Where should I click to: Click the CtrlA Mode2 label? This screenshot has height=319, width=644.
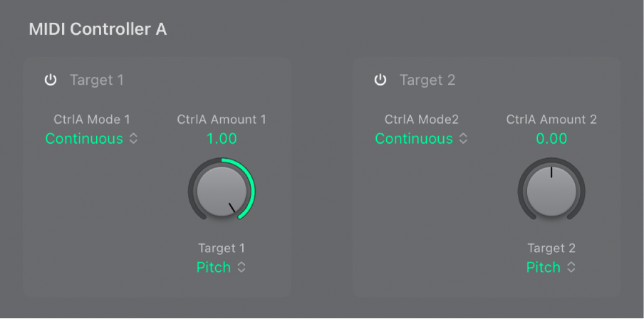(422, 120)
